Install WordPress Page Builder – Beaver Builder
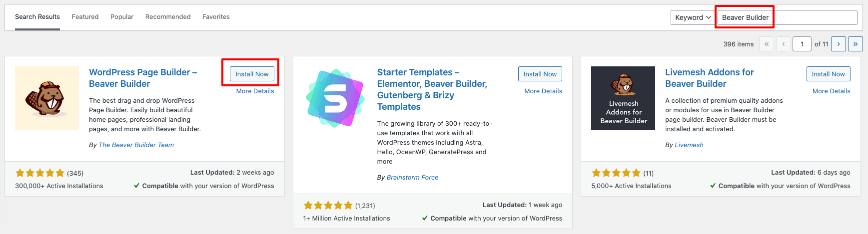868x234 pixels. (252, 74)
